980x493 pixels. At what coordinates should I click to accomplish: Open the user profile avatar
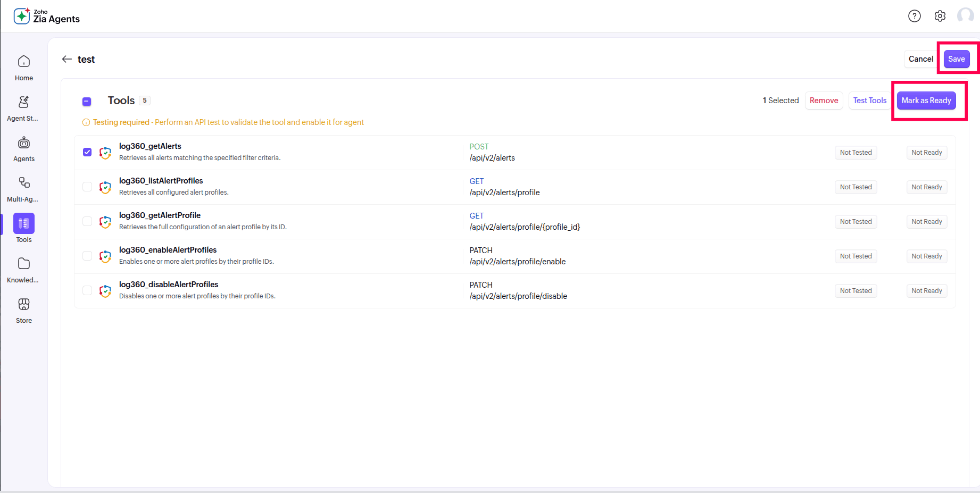pyautogui.click(x=965, y=15)
